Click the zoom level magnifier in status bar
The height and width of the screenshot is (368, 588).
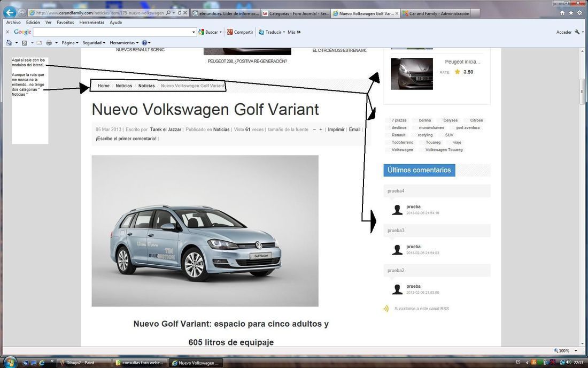click(x=556, y=350)
